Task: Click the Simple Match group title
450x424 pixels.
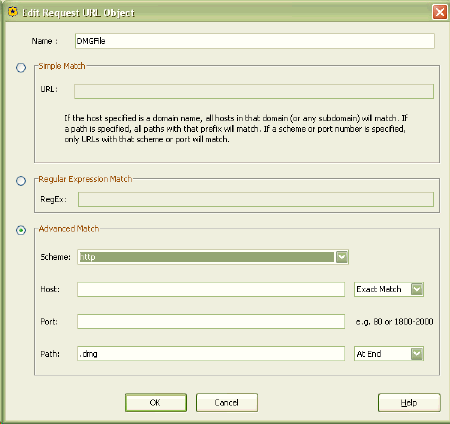Action: click(x=62, y=66)
